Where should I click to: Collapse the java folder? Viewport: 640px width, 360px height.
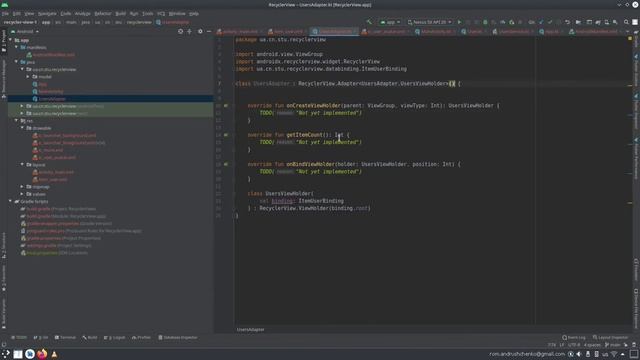16,62
